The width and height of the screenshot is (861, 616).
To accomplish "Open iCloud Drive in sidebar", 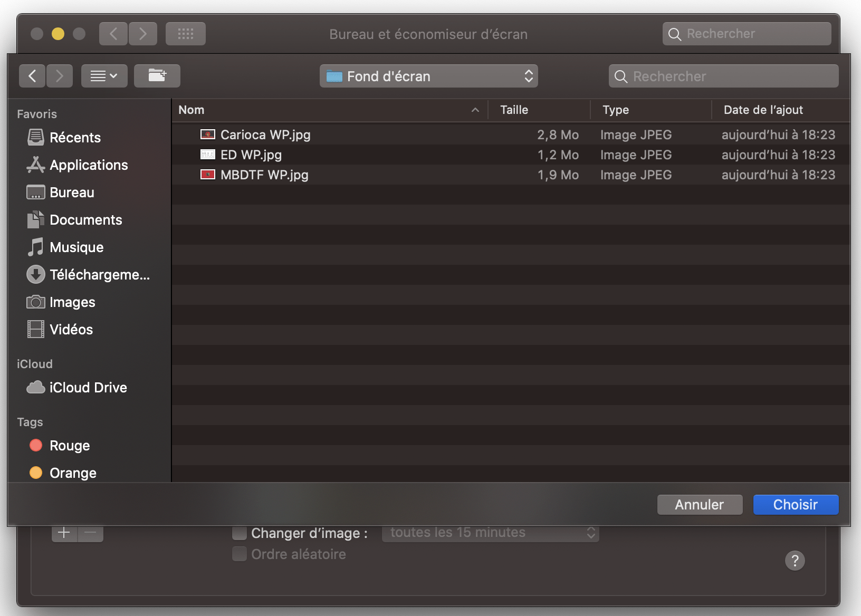I will coord(89,388).
